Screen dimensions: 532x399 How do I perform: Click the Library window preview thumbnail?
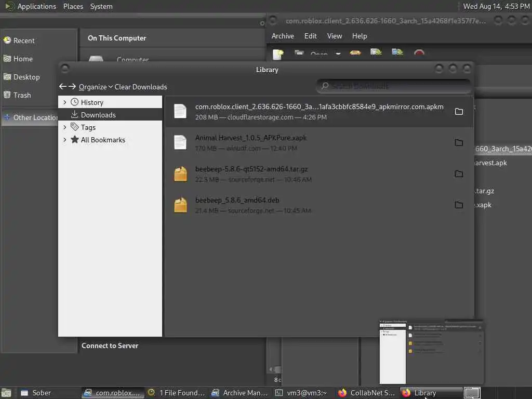pyautogui.click(x=431, y=352)
